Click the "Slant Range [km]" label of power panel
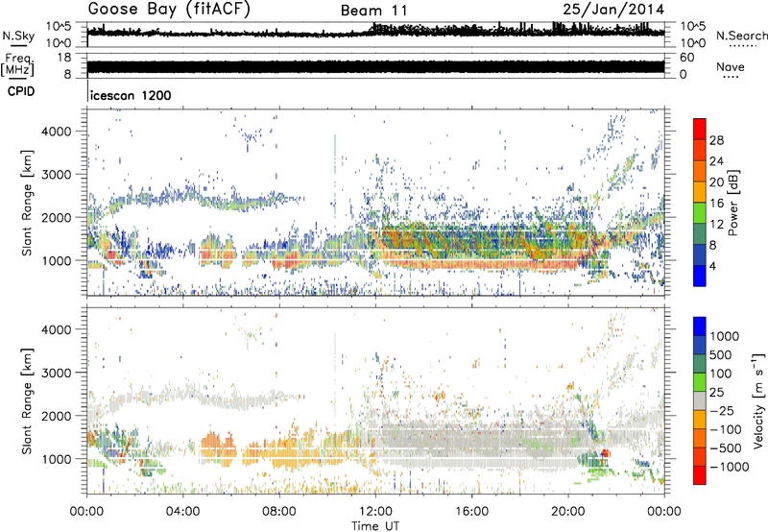This screenshot has width=768, height=532. [x=27, y=203]
